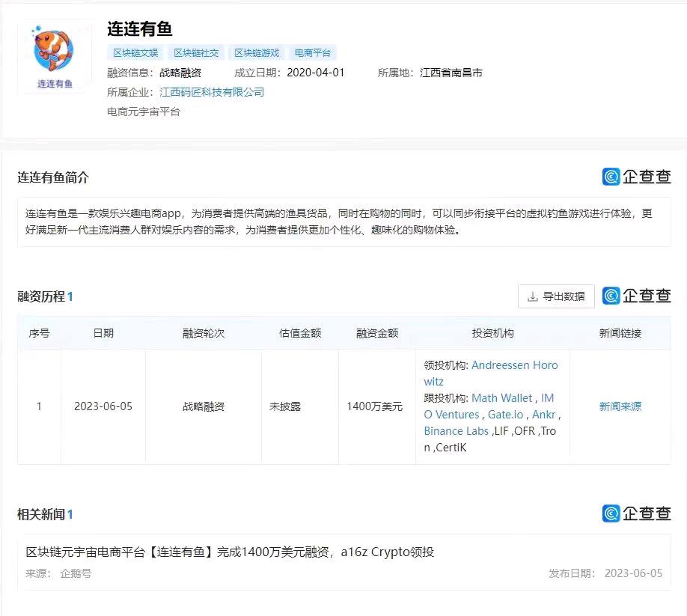Viewport: 687px width, 616px height.
Task: Open the Ankr investor link
Action: 544,415
